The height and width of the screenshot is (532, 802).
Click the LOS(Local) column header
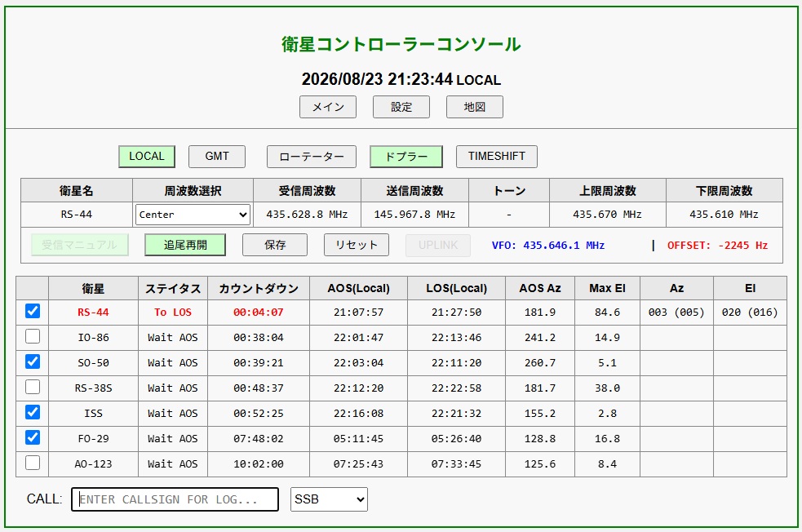click(x=456, y=289)
